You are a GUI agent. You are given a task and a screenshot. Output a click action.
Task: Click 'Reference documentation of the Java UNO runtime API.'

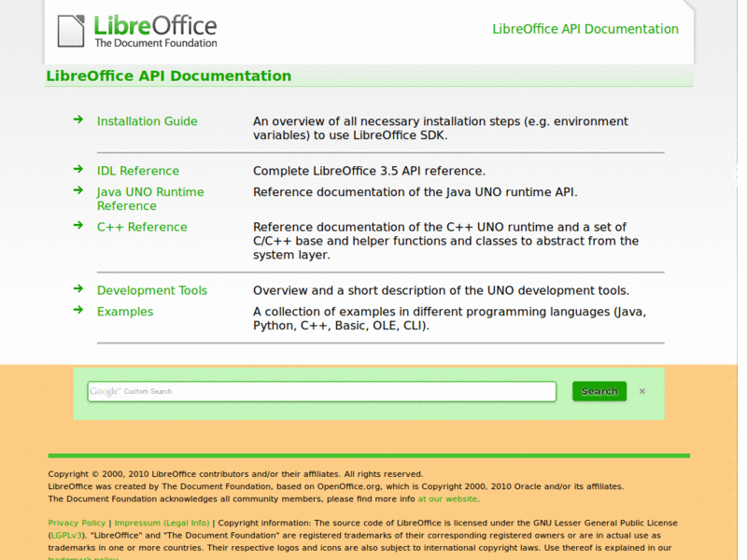(415, 192)
